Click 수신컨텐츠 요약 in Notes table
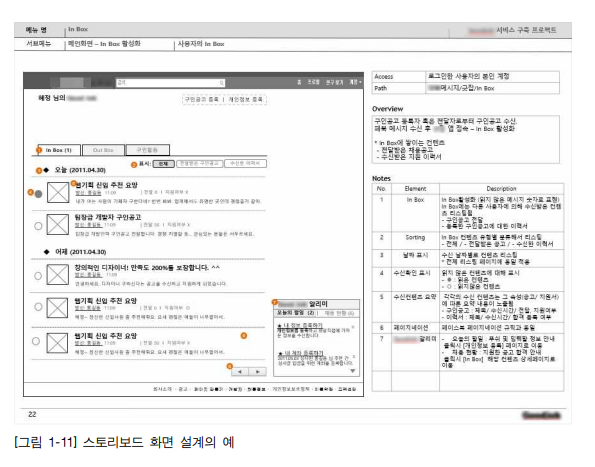The image size is (595, 467). pos(415,297)
